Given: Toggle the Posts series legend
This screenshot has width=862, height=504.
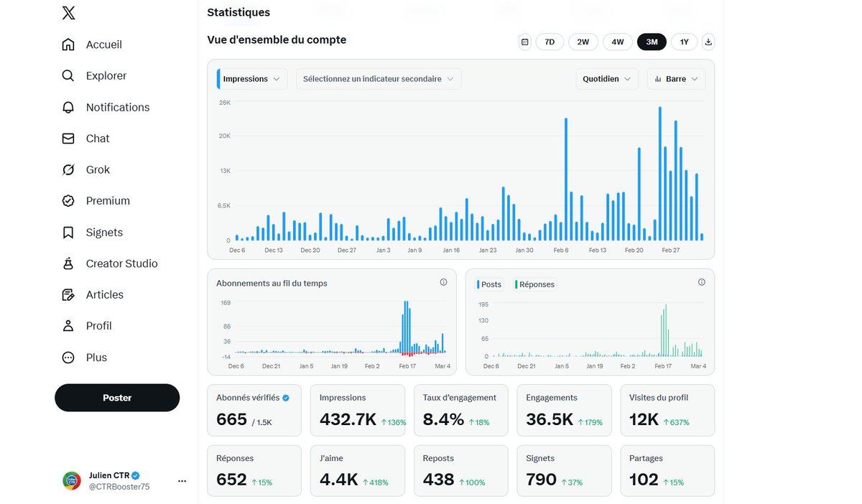Looking at the screenshot, I should 489,284.
